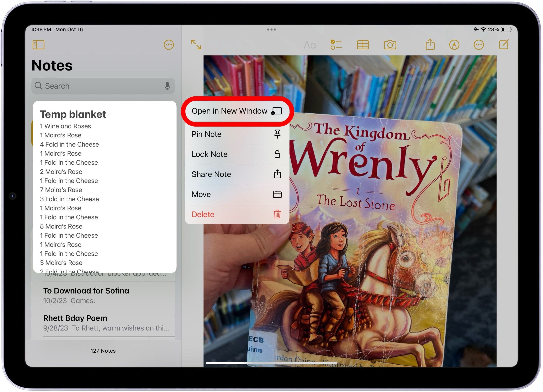The image size is (543, 392).
Task: Insert a table into the note
Action: tap(362, 45)
